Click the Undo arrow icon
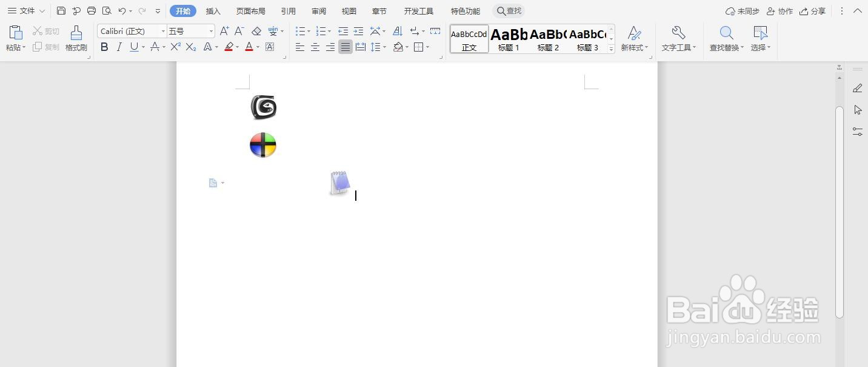Screen dimensions: 868x367 pos(122,11)
